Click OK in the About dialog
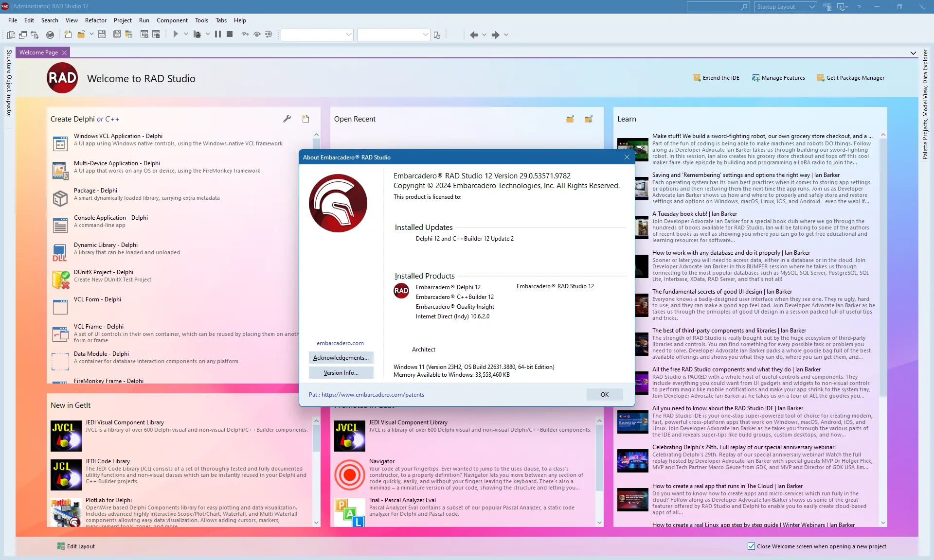This screenshot has width=934, height=560. click(x=605, y=395)
